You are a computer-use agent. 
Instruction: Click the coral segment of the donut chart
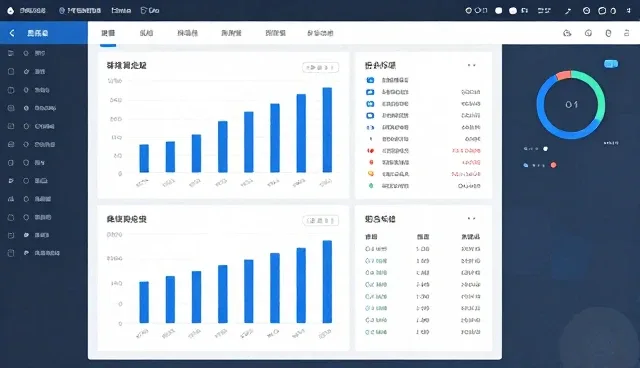coord(563,75)
